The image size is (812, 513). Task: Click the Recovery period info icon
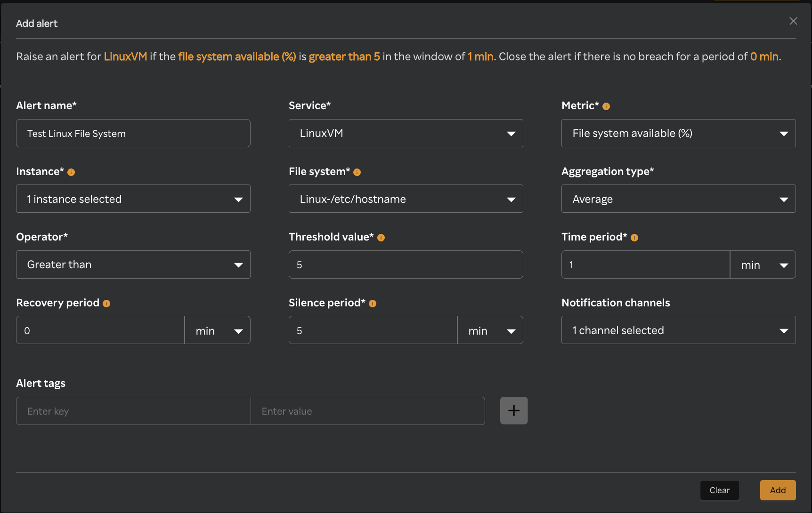tap(106, 304)
